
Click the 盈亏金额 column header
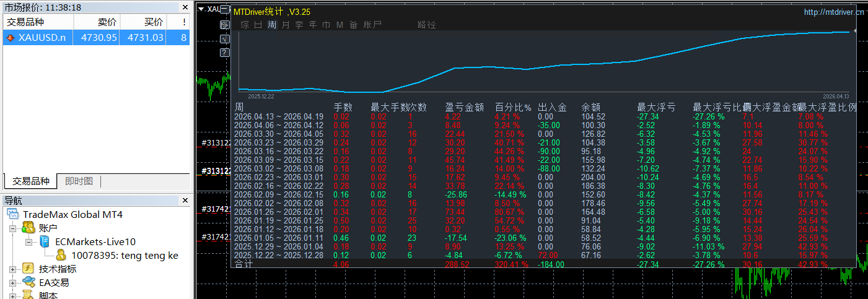[x=465, y=107]
